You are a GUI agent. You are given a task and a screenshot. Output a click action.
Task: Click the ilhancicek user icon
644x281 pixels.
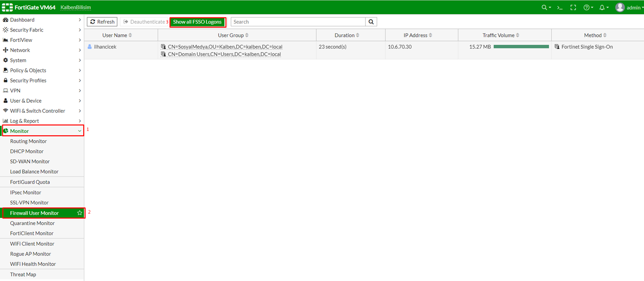coord(90,47)
